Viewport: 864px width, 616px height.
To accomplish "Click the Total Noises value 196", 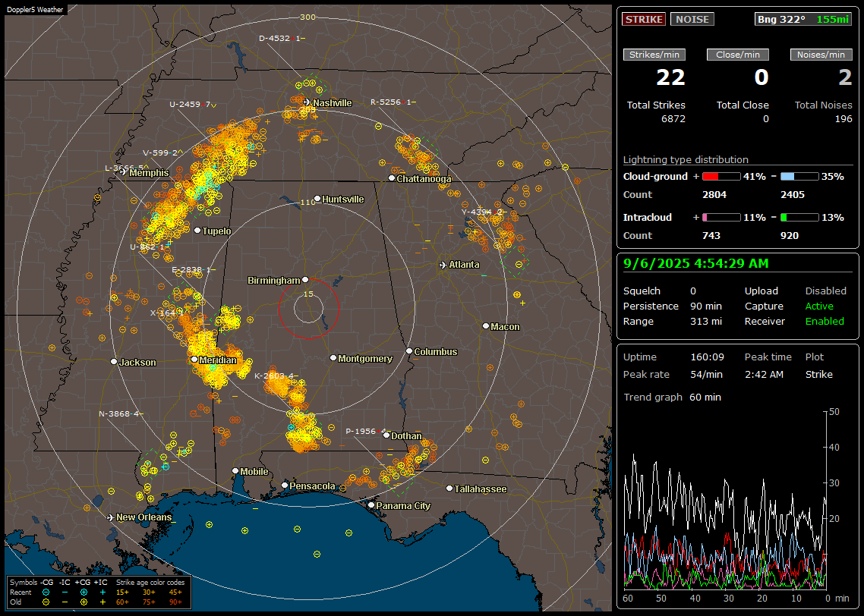I will 844,119.
